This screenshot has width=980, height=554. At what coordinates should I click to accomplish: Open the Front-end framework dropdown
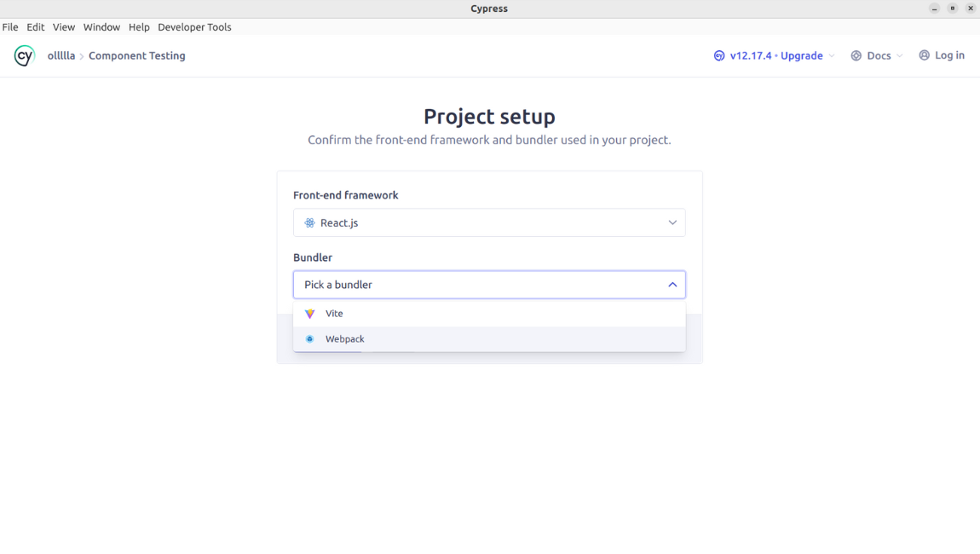tap(672, 222)
